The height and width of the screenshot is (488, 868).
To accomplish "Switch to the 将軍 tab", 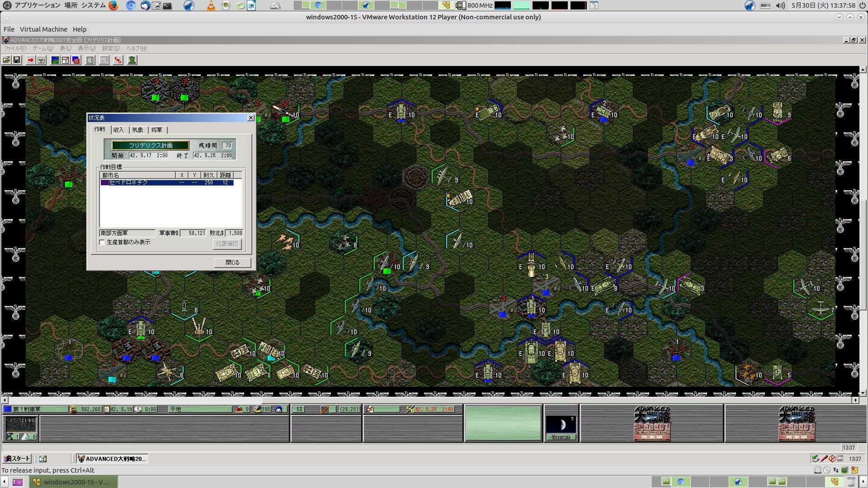I will (x=156, y=130).
